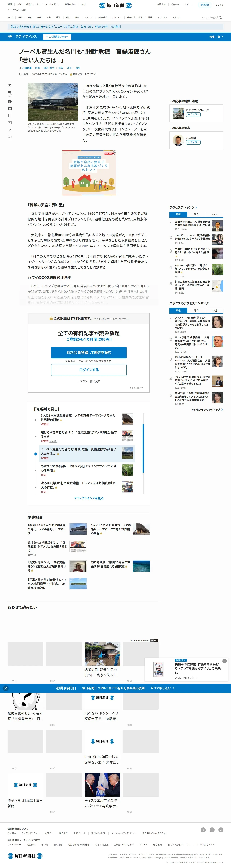Follow the テラ・クライシス feature in the side panel
Screen dimensions: 231x868
(193, 115)
